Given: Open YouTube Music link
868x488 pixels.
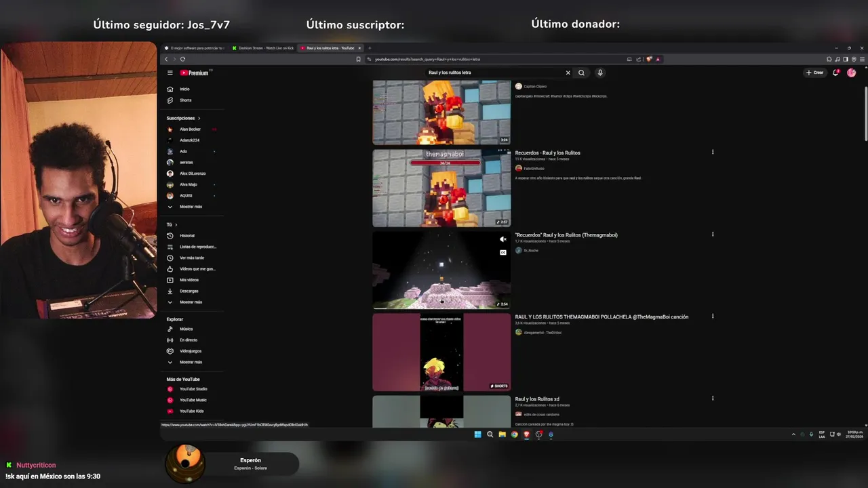Looking at the screenshot, I should 193,400.
